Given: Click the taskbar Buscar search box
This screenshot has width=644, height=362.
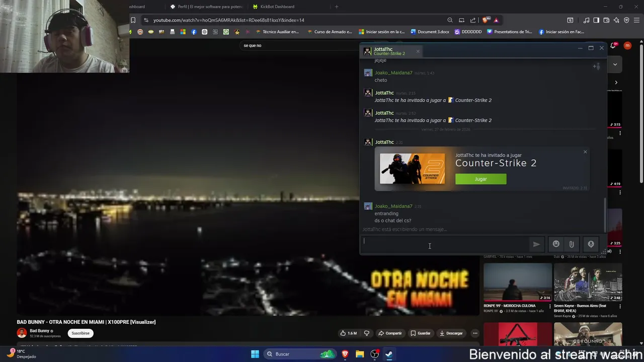Looking at the screenshot, I should [x=299, y=354].
